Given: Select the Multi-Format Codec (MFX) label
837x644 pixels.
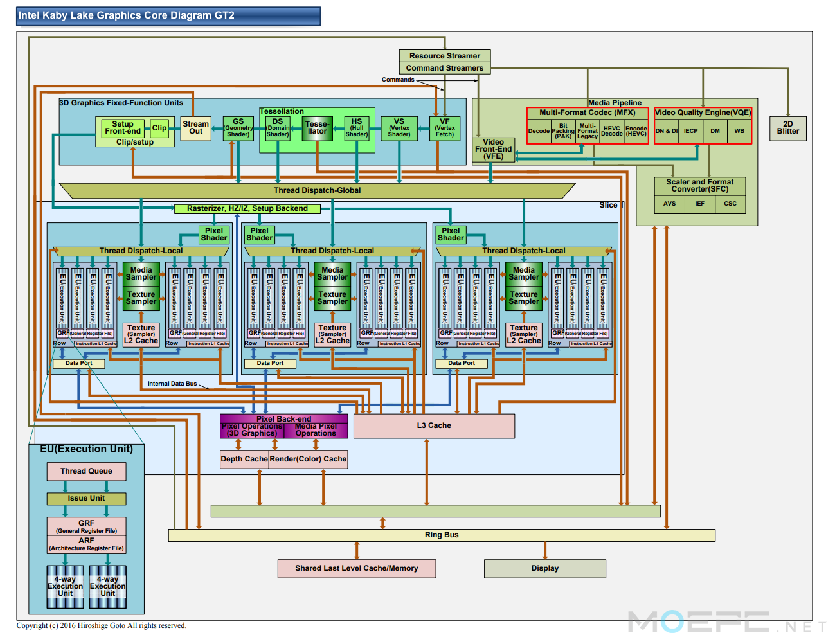Looking at the screenshot, I should coord(588,112).
